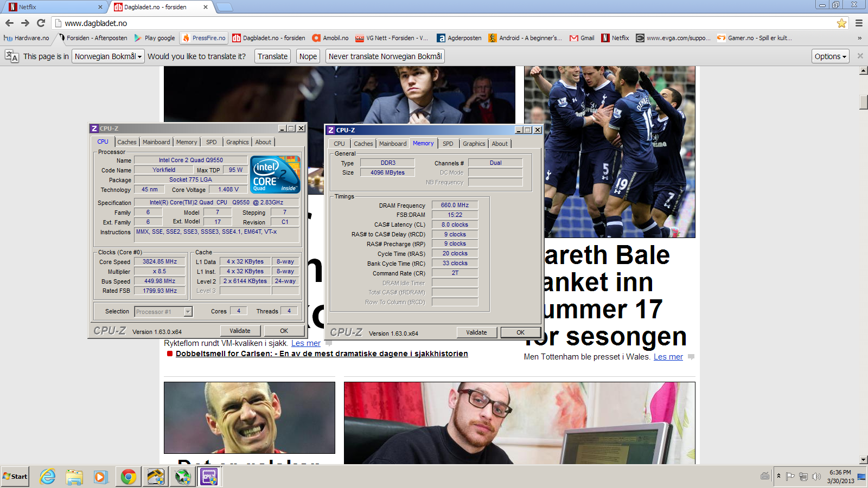The image size is (868, 488).
Task: Click the Translate button
Action: pyautogui.click(x=273, y=56)
